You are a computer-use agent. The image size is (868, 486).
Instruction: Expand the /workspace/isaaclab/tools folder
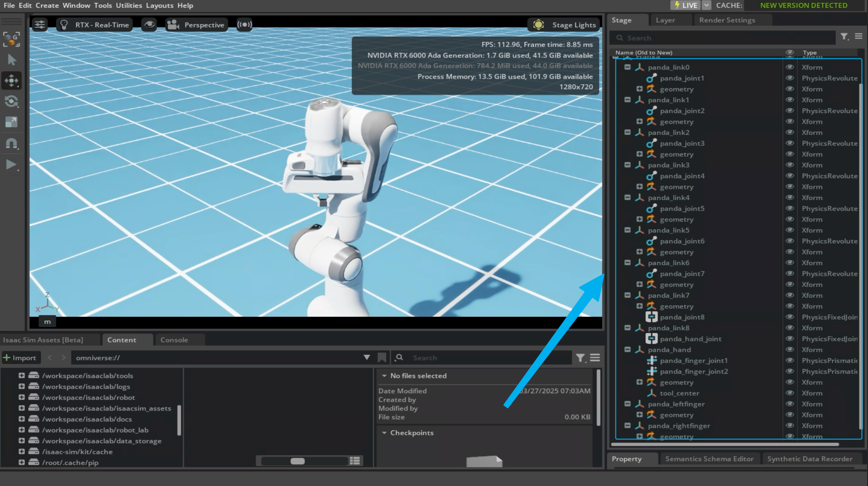(21, 375)
